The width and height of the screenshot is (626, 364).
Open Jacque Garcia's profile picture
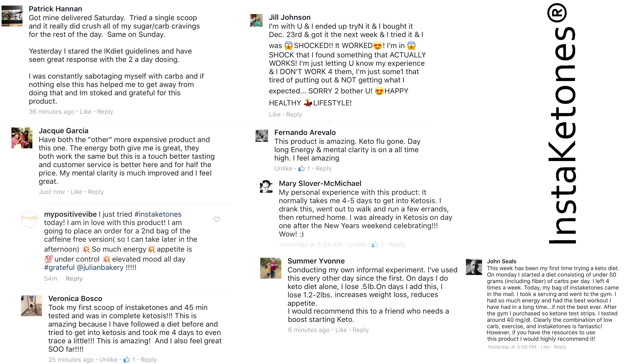click(x=22, y=138)
